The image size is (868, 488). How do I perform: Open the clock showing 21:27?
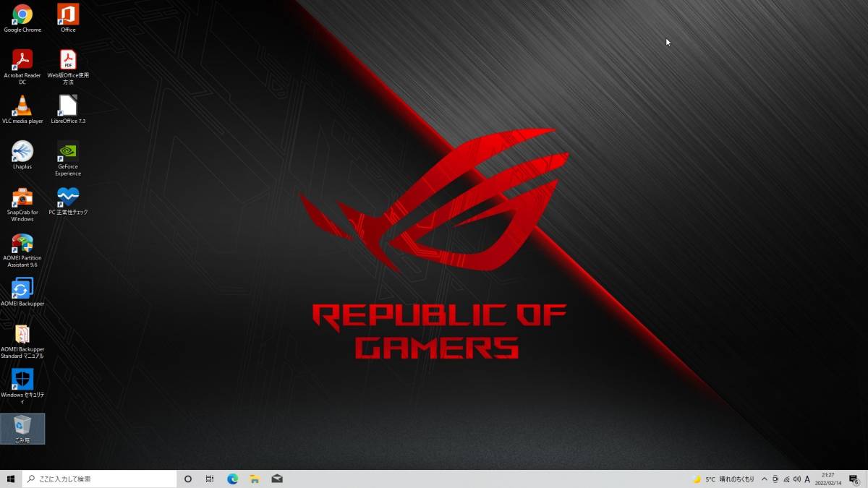click(x=828, y=479)
